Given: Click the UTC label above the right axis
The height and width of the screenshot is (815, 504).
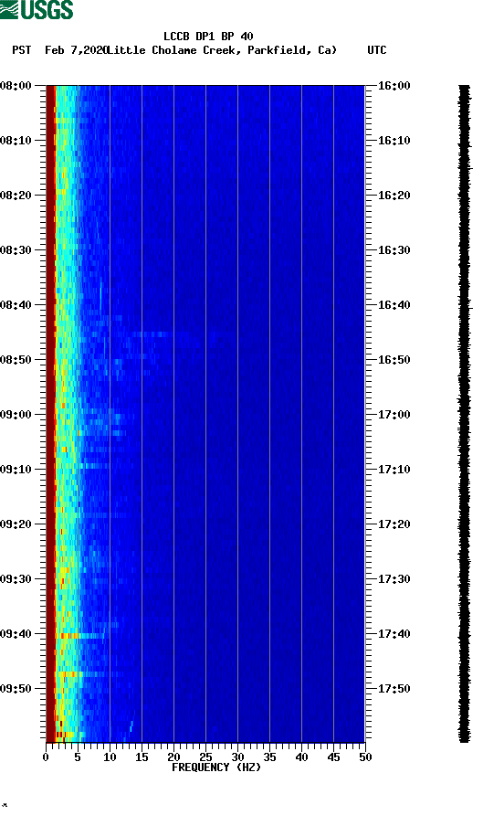Looking at the screenshot, I should [x=377, y=50].
